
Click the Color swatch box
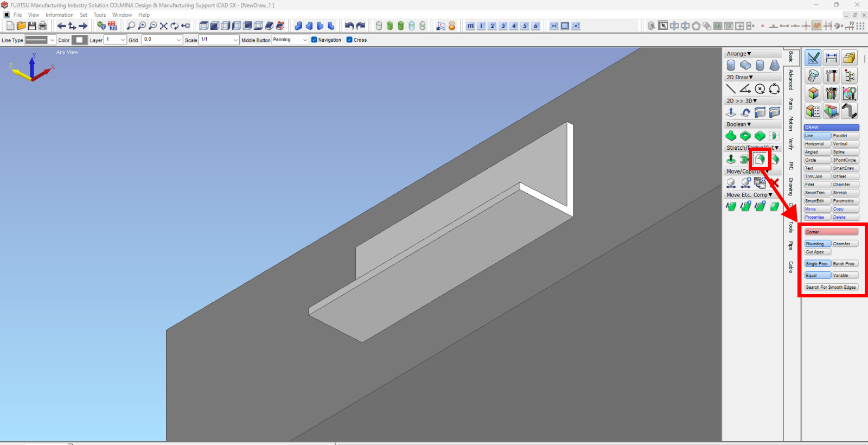click(80, 40)
